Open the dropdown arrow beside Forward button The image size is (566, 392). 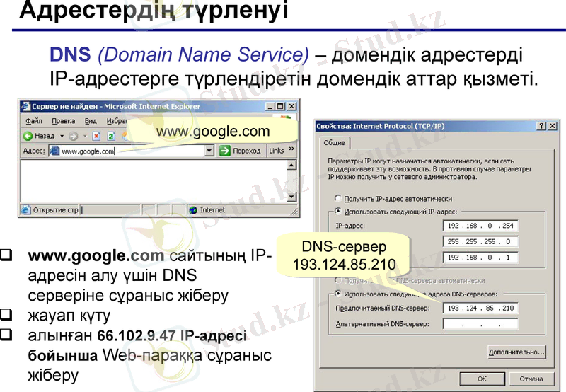coord(85,136)
